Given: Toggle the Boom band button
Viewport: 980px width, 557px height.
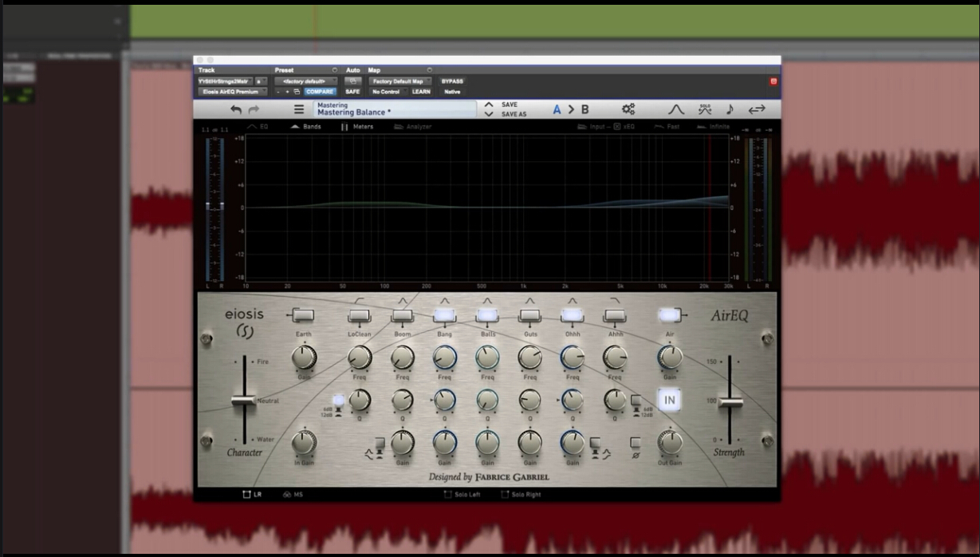Looking at the screenshot, I should point(402,315).
